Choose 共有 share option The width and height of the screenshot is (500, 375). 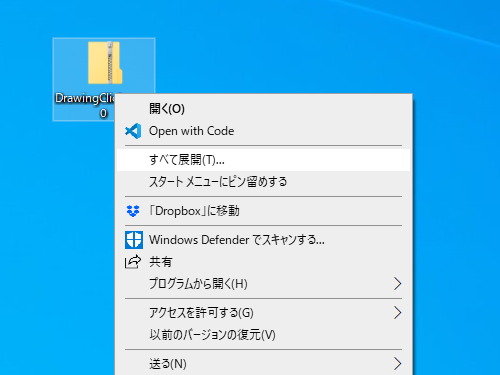coord(263,262)
